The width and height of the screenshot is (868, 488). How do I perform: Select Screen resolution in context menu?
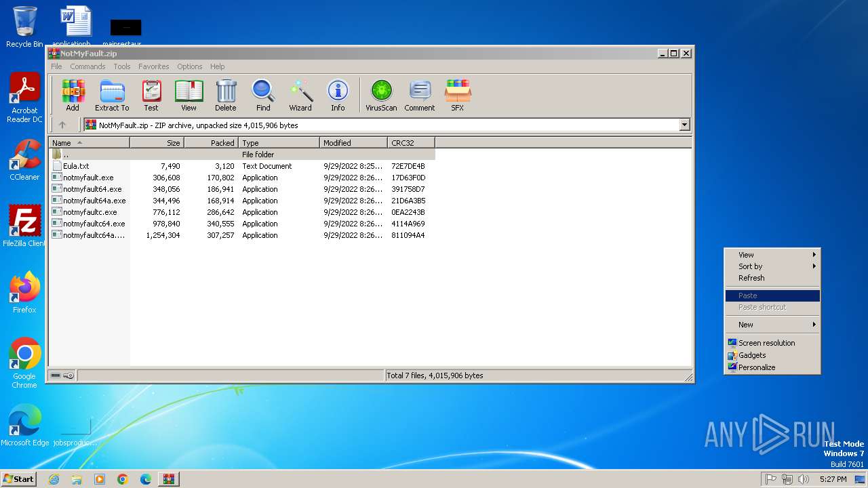pyautogui.click(x=772, y=343)
